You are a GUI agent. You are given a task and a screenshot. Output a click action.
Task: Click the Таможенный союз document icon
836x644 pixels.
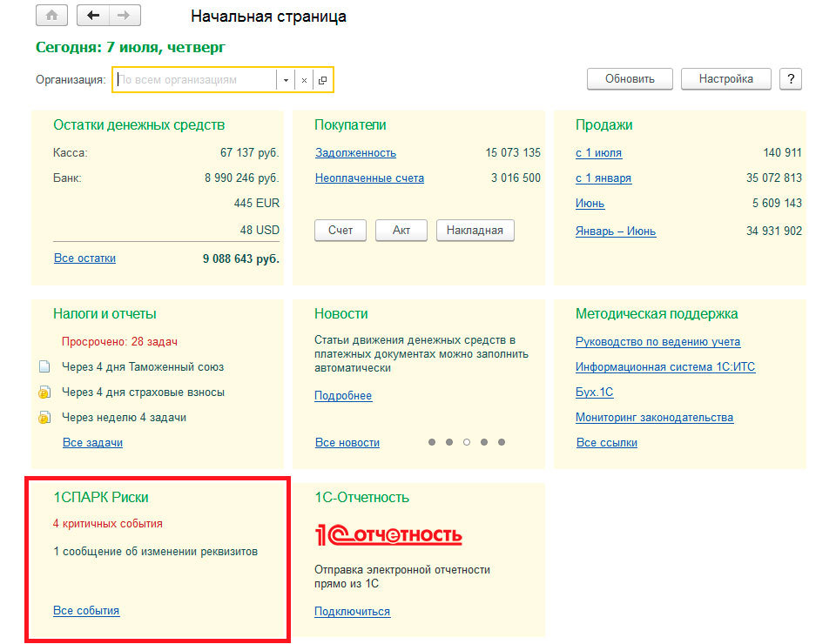click(44, 367)
